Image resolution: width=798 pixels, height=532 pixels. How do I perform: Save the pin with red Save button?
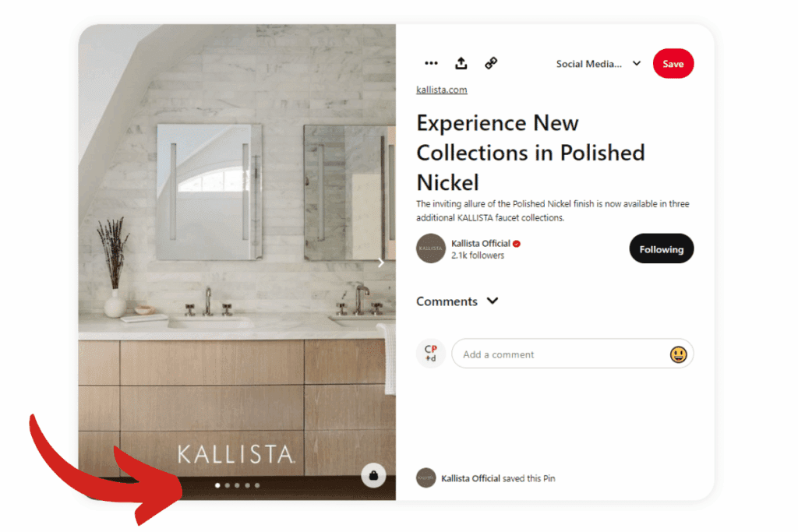673,64
